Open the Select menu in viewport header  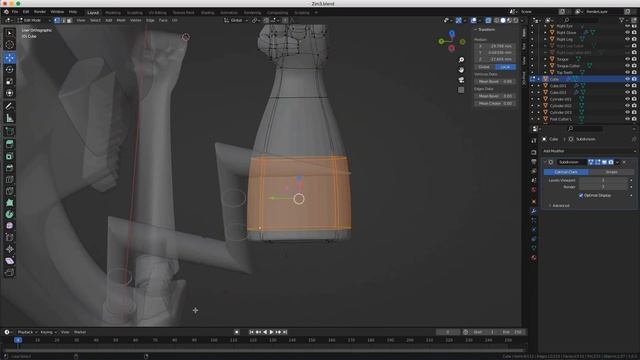click(x=95, y=20)
